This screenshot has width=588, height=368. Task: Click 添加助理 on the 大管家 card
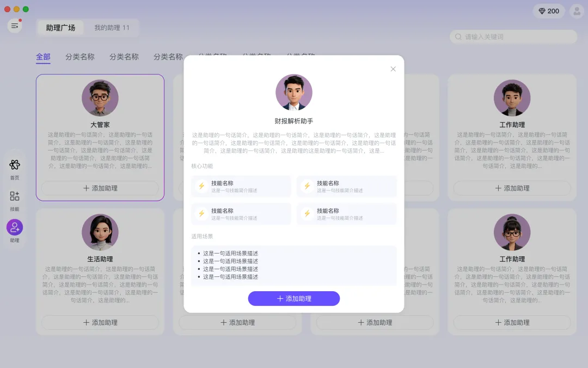100,188
